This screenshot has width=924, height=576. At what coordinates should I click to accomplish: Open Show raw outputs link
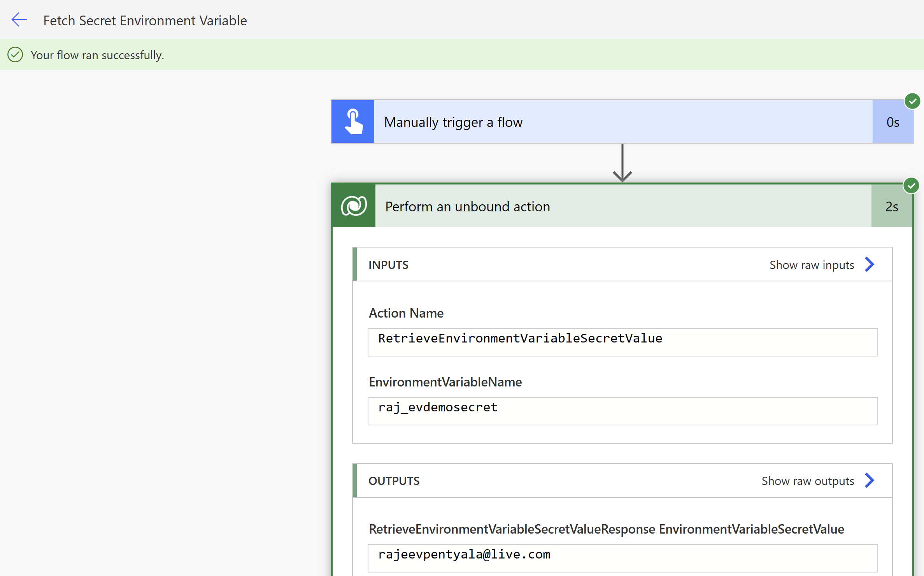coord(808,481)
